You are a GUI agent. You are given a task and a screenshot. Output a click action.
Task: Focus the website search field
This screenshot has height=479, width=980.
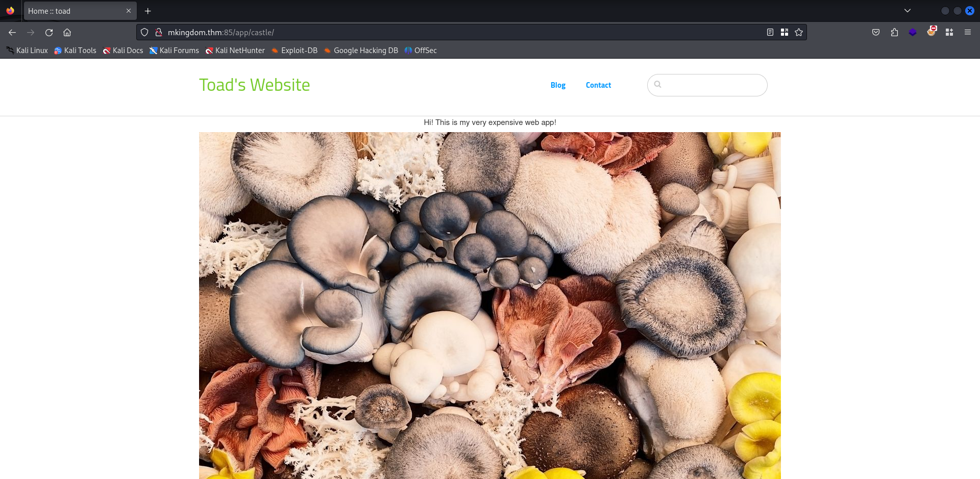pyautogui.click(x=712, y=85)
